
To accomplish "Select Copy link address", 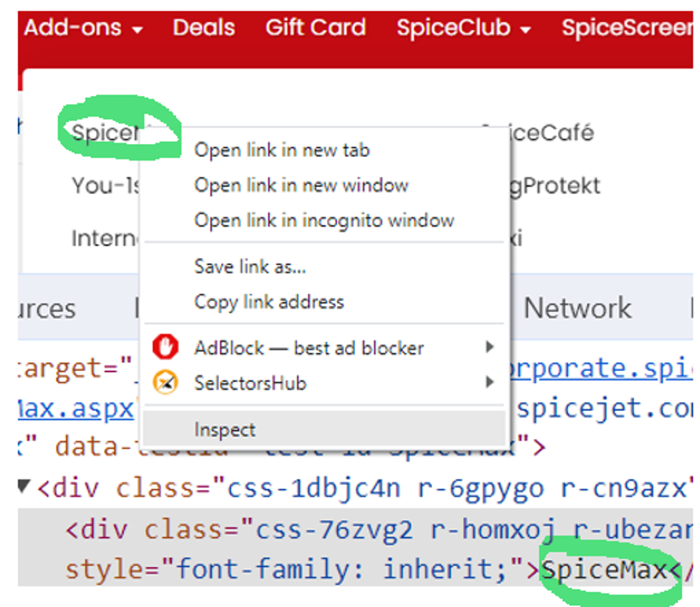I will point(269,302).
